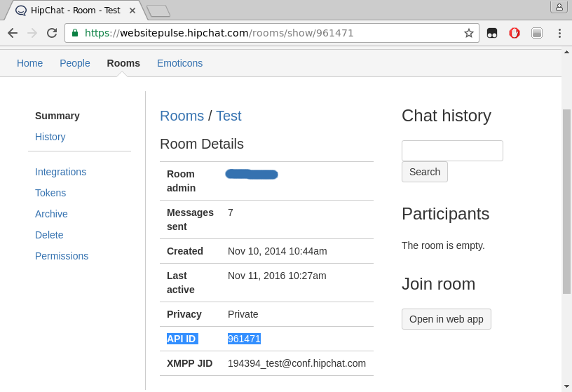Open Integrations in the sidebar
Image resolution: width=572 pixels, height=392 pixels.
point(60,172)
